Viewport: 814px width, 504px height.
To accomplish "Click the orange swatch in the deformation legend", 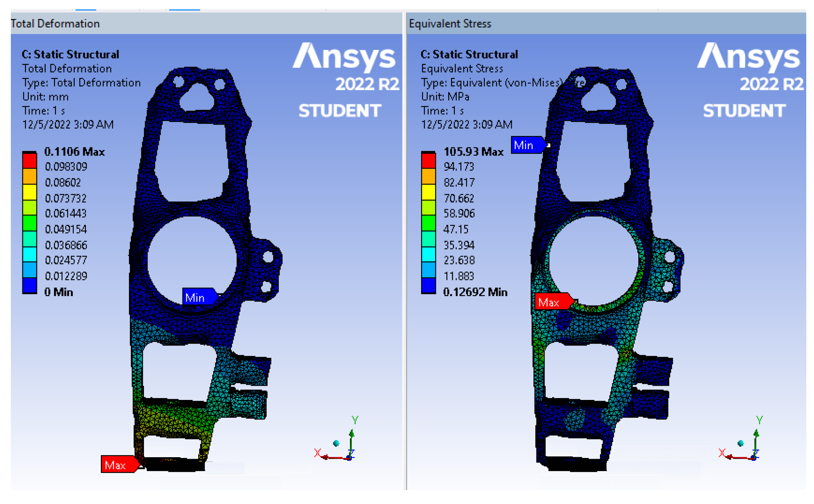I will [29, 176].
